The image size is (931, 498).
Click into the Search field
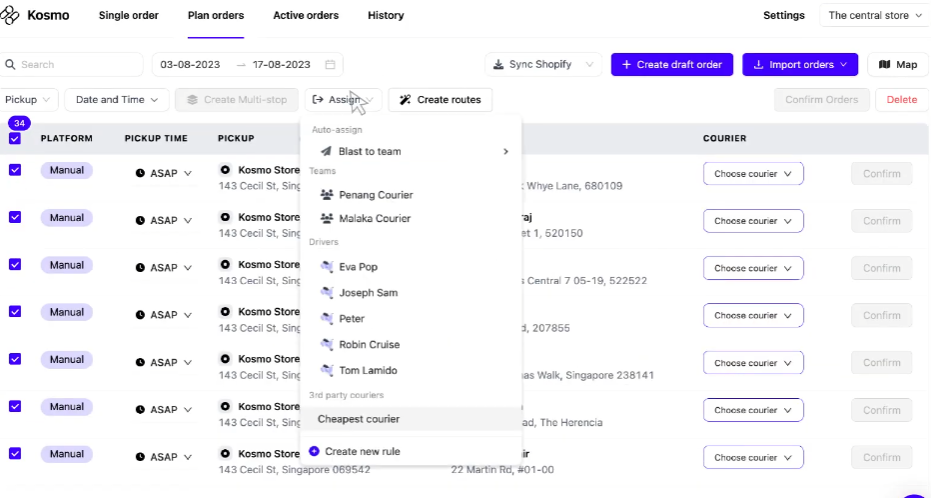point(72,65)
